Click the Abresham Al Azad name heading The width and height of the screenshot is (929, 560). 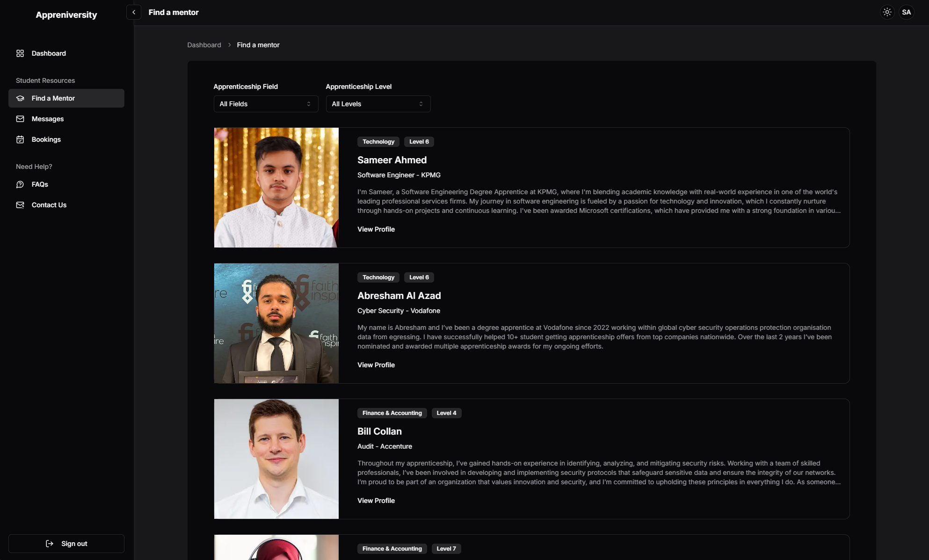[x=399, y=296]
